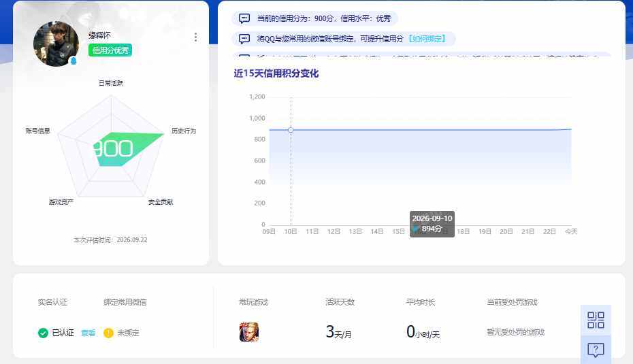Screen dimensions: 633x364
Task: Click the 安全贡献 radar label
Action: click(x=160, y=202)
